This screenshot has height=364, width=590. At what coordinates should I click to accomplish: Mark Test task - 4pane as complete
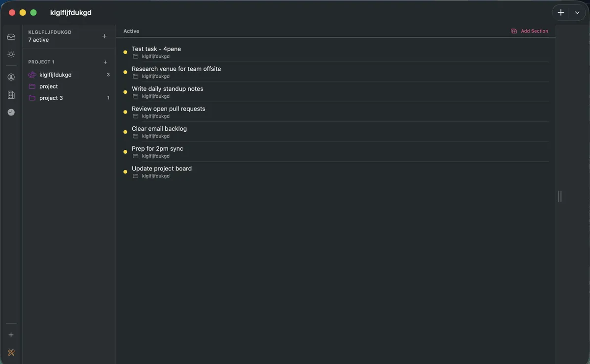[x=125, y=51]
